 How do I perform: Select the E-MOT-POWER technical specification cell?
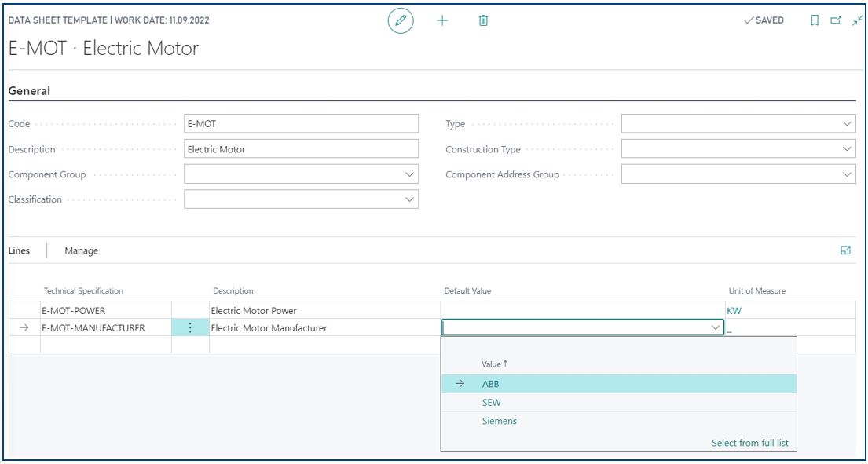coord(106,311)
